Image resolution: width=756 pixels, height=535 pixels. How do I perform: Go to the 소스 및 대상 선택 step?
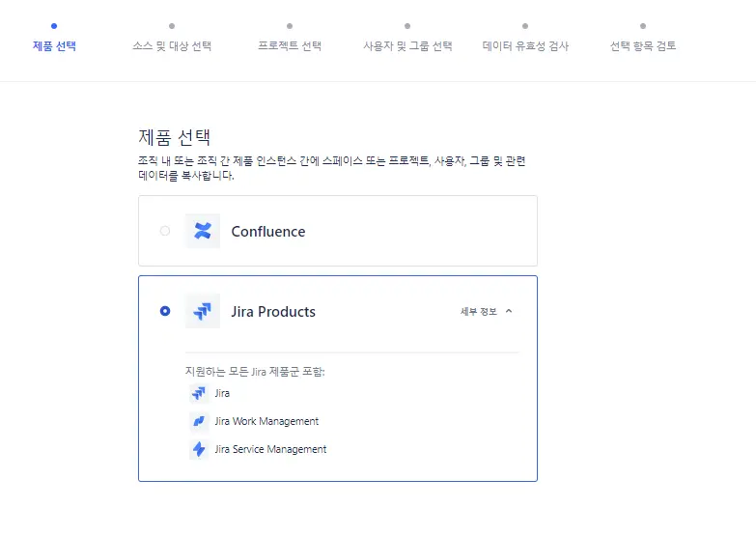click(172, 45)
